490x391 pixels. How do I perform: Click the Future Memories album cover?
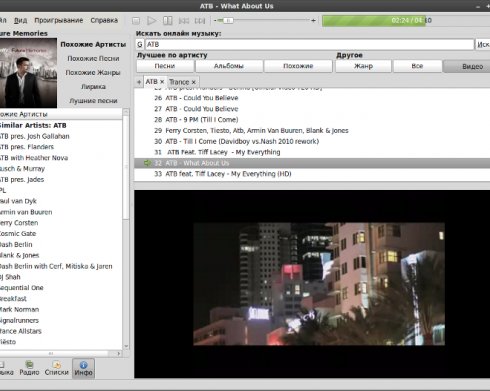click(x=28, y=73)
